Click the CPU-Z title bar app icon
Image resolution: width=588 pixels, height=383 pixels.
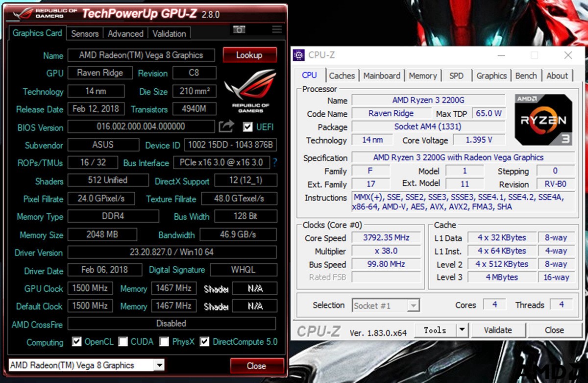tap(298, 55)
